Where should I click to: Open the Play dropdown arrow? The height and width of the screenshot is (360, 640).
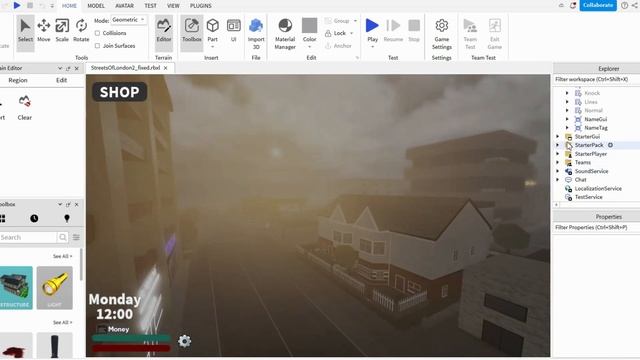point(372,47)
